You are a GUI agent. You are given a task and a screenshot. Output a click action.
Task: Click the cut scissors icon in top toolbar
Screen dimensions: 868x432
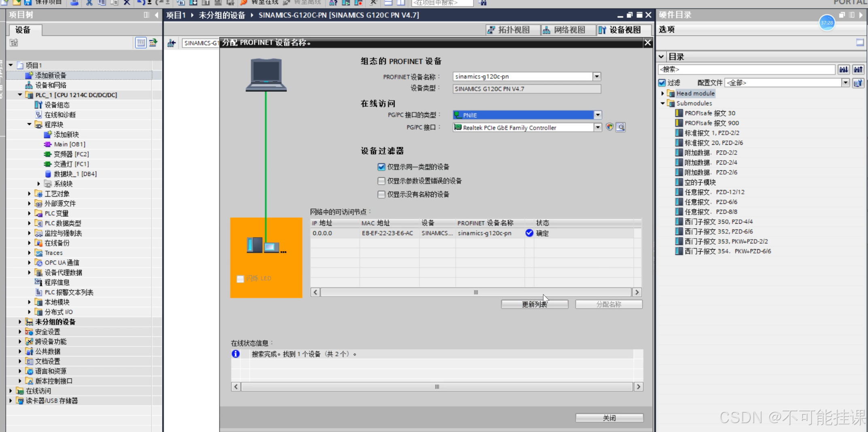pos(89,2)
